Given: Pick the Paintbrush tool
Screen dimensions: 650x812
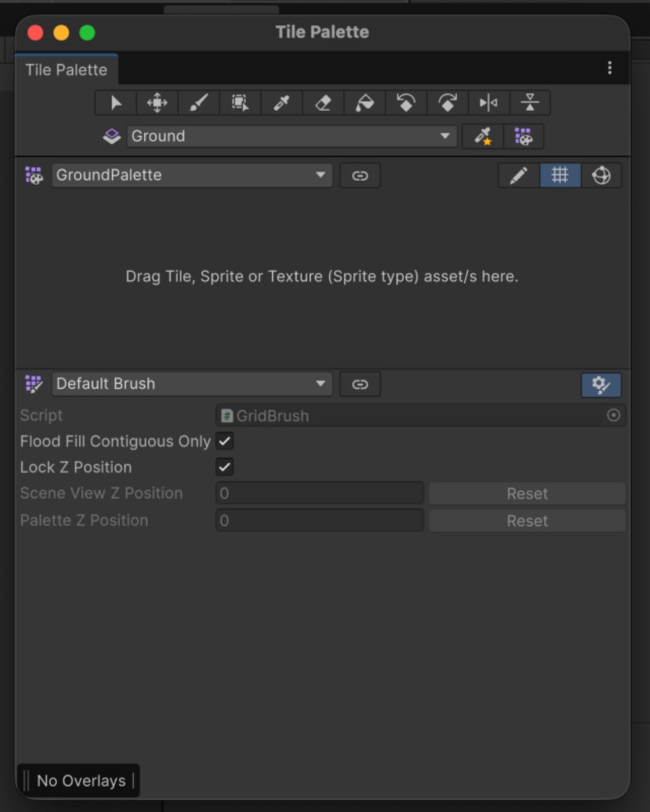Looking at the screenshot, I should (199, 103).
